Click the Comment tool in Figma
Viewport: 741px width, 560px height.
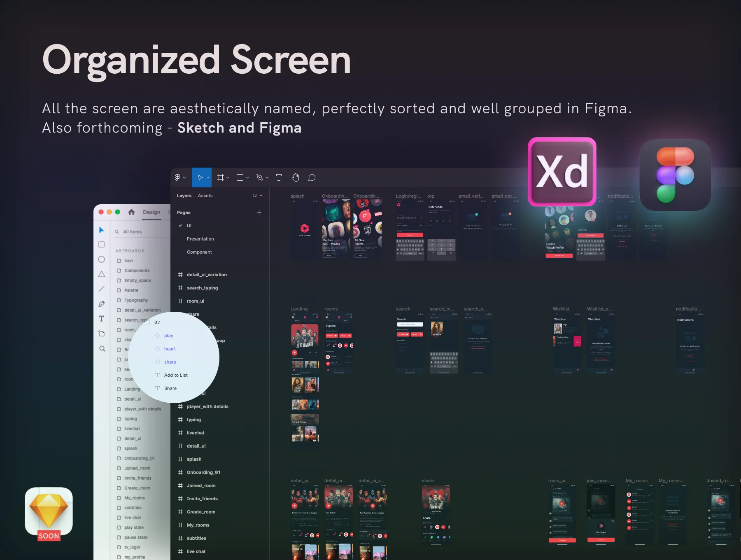pos(312,177)
